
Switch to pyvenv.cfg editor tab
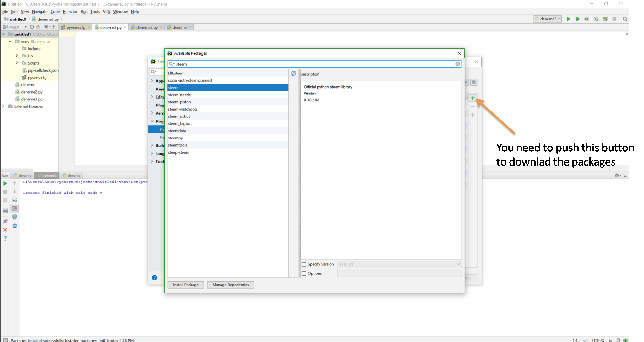pyautogui.click(x=75, y=27)
